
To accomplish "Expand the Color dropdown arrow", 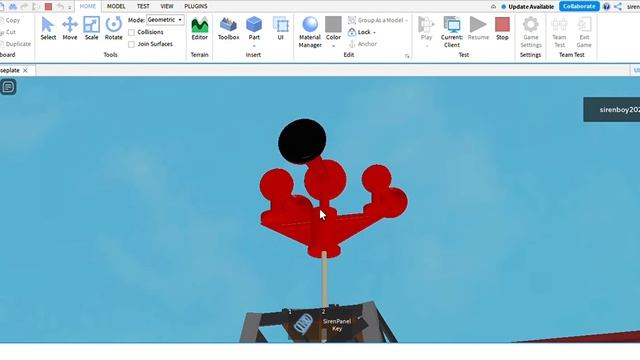I will coord(333,46).
